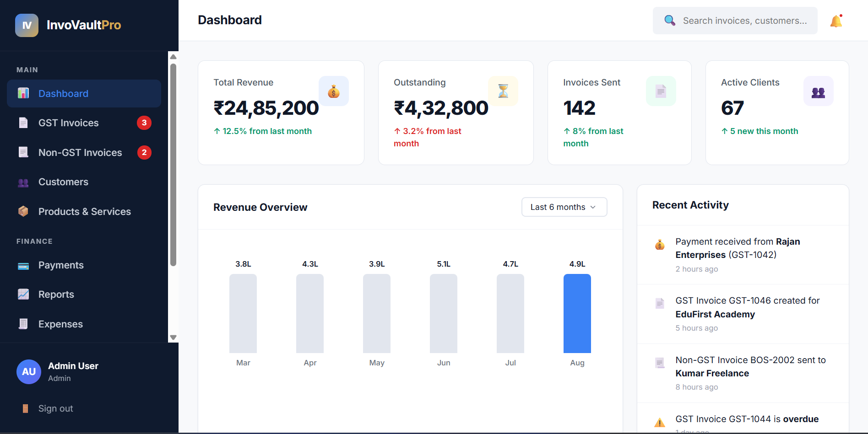
Task: Open Expenses page
Action: [84, 324]
